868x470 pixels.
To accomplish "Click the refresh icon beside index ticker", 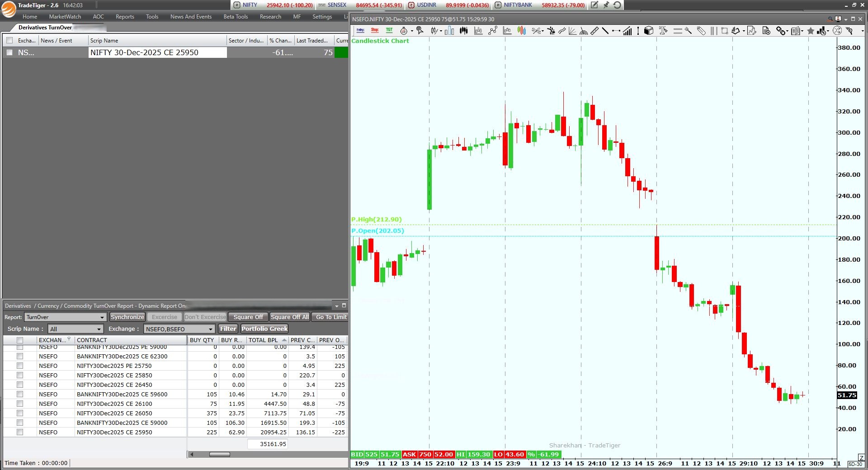I will tap(617, 5).
